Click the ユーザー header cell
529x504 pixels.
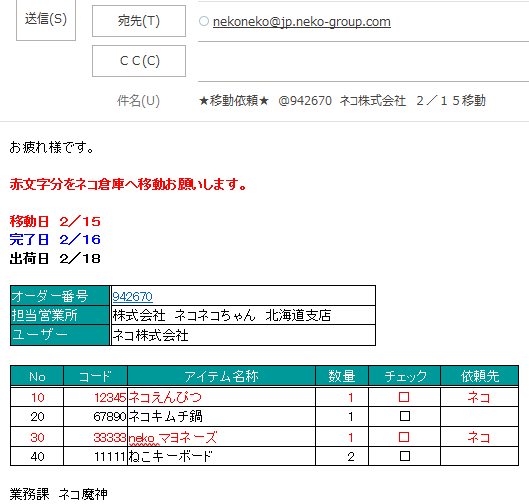[60, 335]
